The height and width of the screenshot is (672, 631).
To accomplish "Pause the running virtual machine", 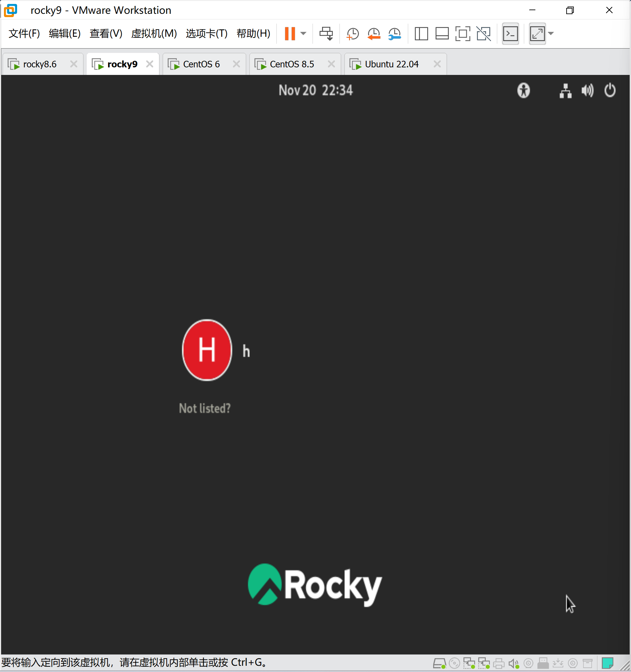I will [290, 34].
